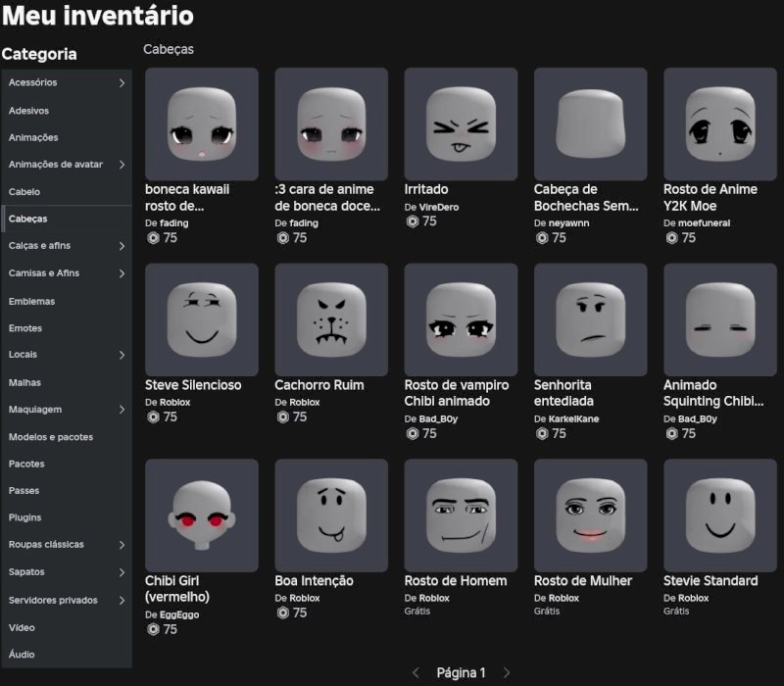Open Roblox creator under Steve Silencioso
Screen dimensions: 784x686
(175, 402)
